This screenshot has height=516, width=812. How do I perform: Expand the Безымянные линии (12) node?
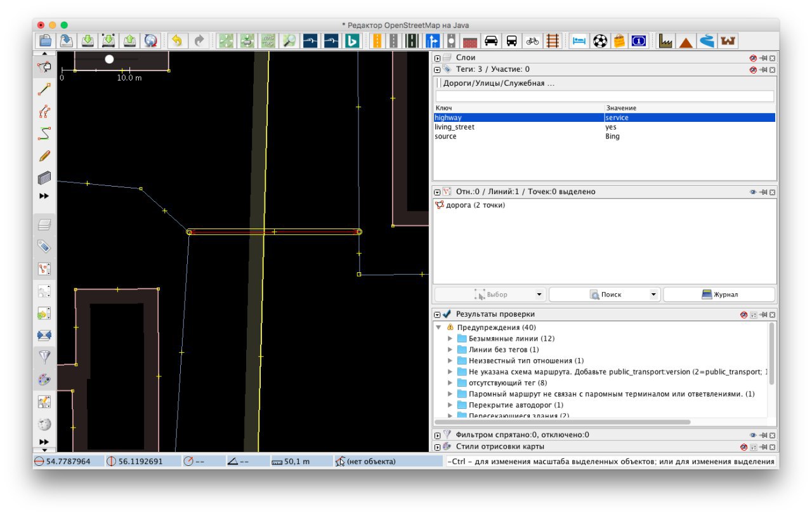point(450,338)
